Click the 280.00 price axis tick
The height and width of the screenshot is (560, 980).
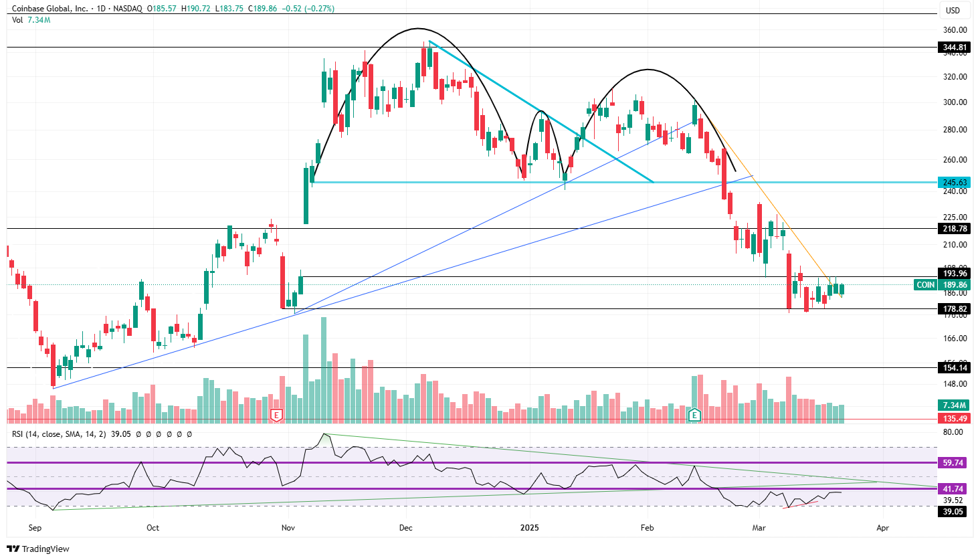[955, 130]
